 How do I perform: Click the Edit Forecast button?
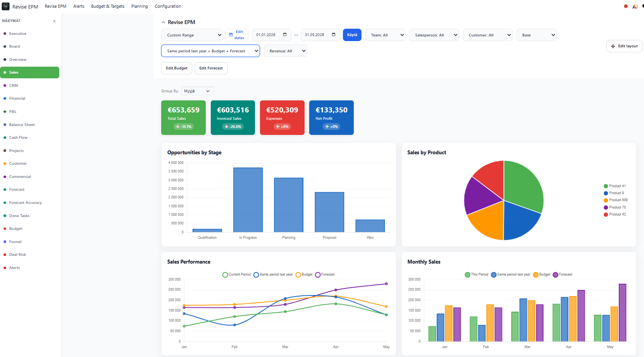pos(211,68)
